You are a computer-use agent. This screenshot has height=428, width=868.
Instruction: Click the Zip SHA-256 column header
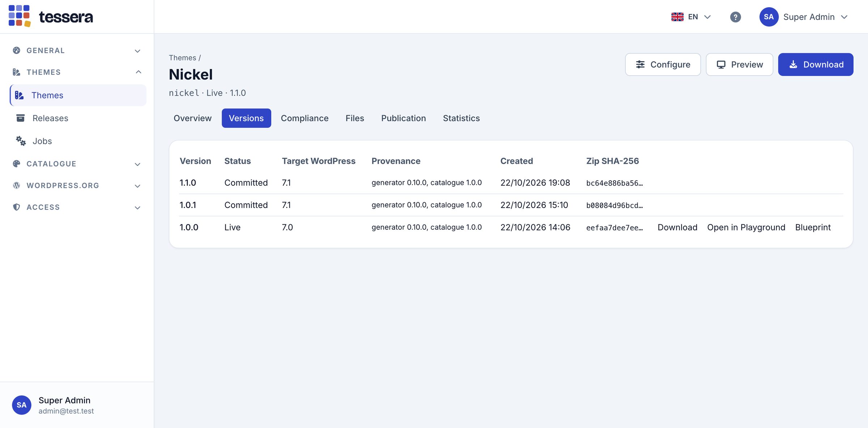click(x=612, y=161)
